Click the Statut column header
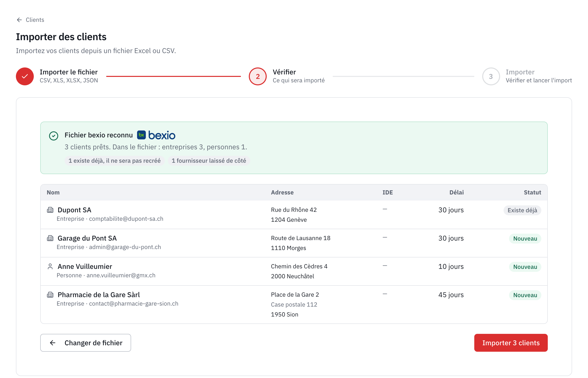Image resolution: width=588 pixels, height=378 pixels. pos(532,192)
